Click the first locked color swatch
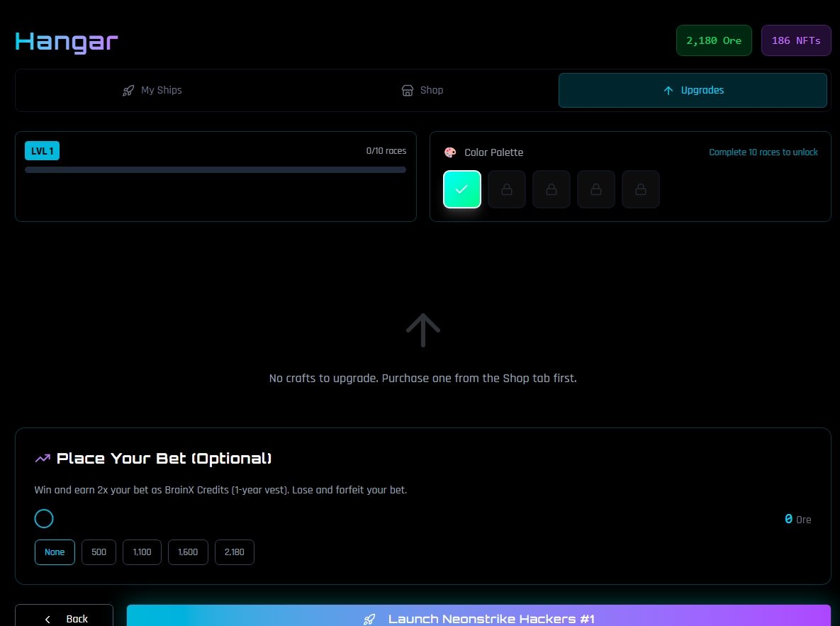Screen dimensions: 840x626 (x=506, y=189)
